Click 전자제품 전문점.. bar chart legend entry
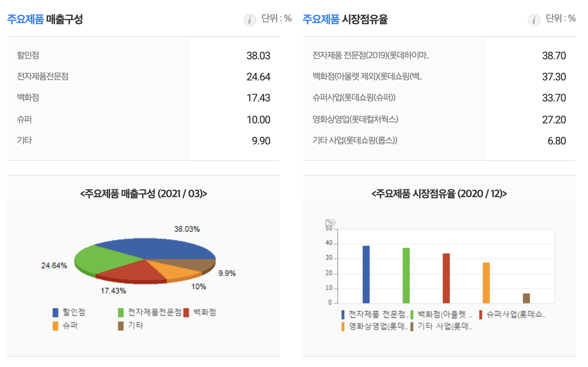 (x=375, y=315)
